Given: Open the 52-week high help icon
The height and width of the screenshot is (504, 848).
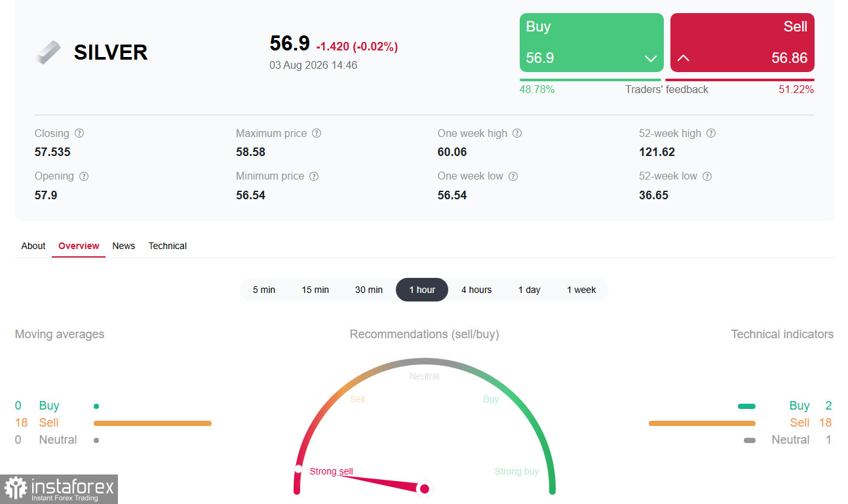Looking at the screenshot, I should click(x=711, y=133).
